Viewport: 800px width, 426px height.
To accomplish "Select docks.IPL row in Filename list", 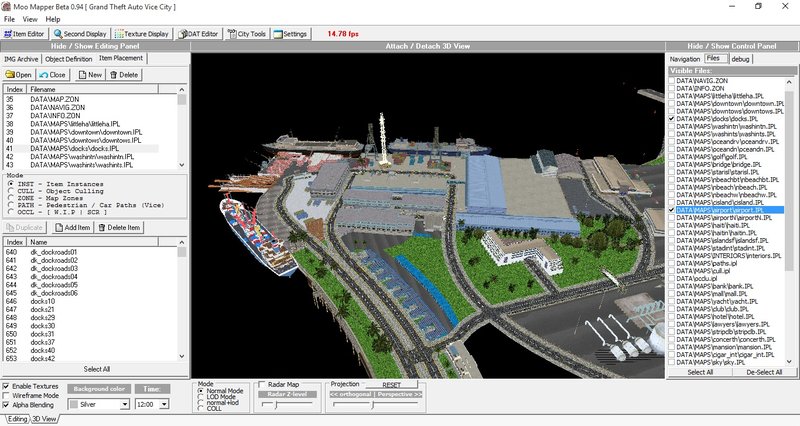I will 82,148.
